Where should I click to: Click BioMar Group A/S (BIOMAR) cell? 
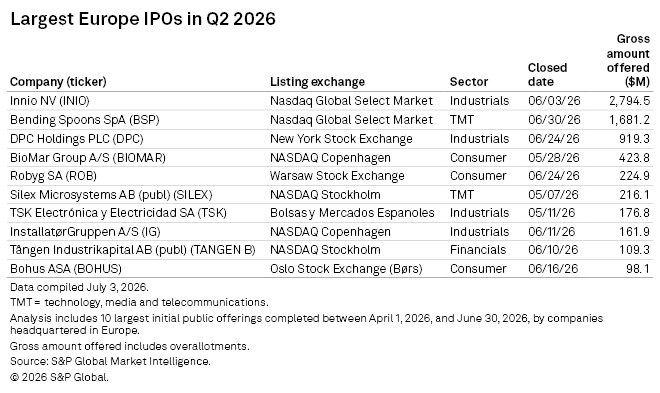[x=88, y=158]
